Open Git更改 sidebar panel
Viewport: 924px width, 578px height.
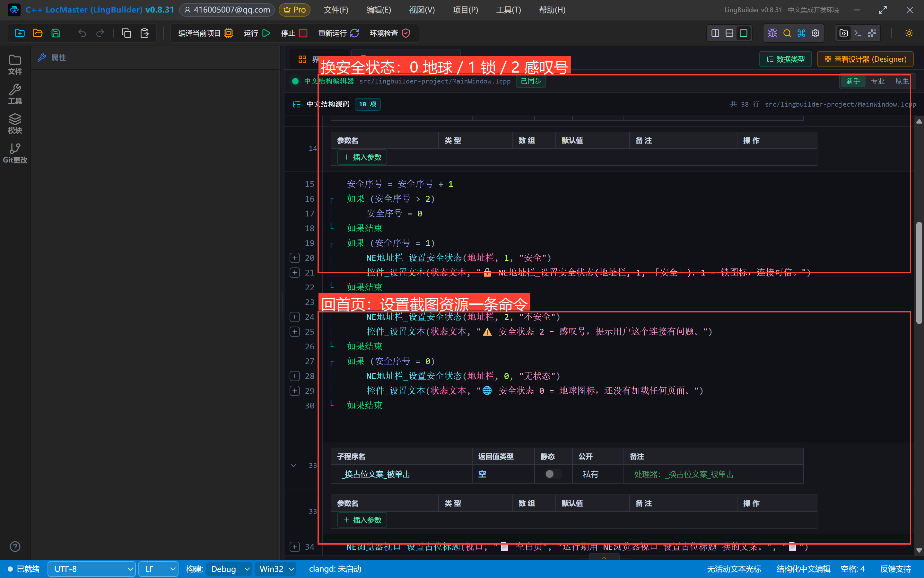pos(15,153)
